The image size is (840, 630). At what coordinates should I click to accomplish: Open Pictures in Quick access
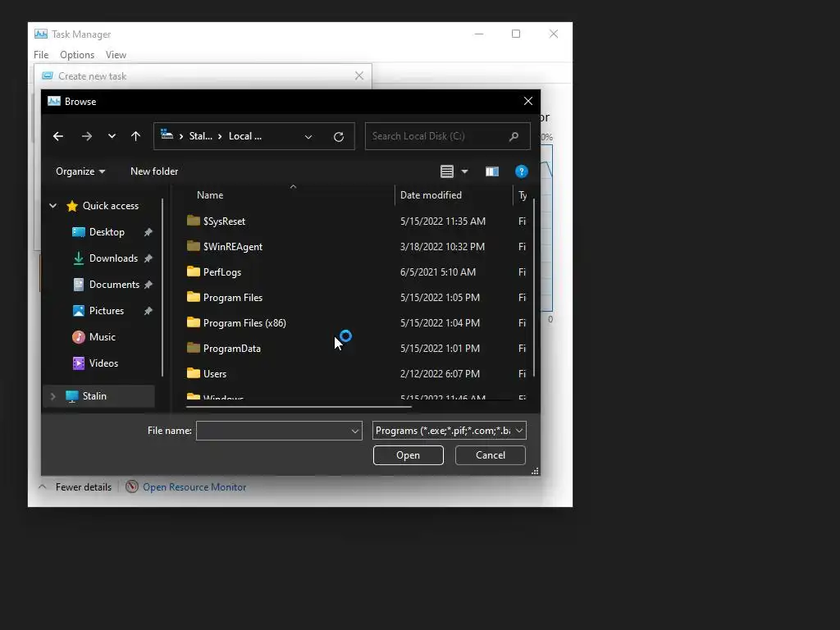106,311
